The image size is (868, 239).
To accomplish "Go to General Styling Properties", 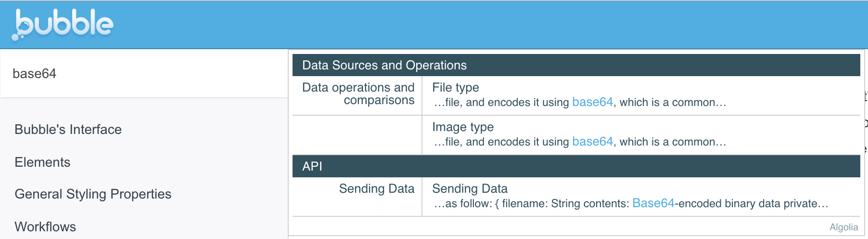I will [93, 194].
